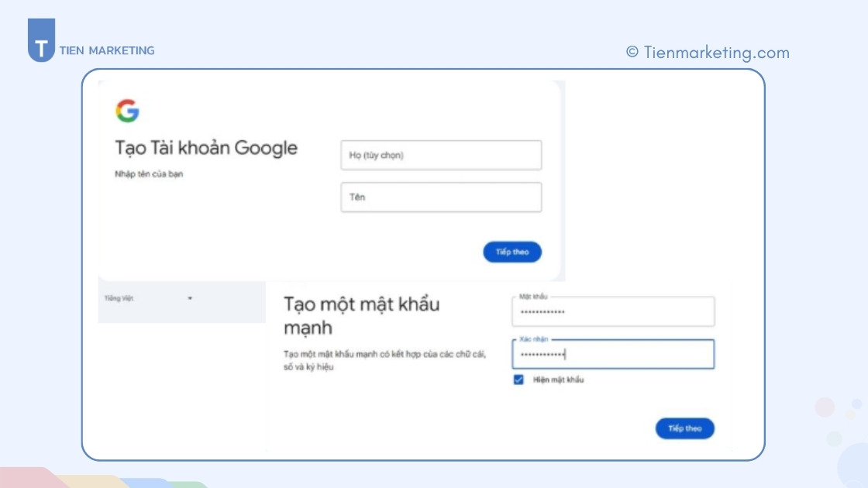Expand the language selector caret arrow
Image resolution: width=868 pixels, height=488 pixels.
(190, 298)
